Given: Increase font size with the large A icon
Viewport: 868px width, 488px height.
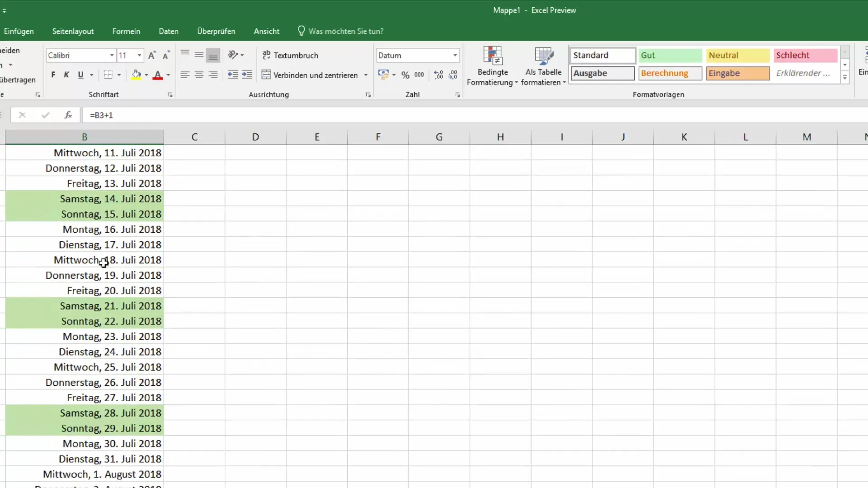Looking at the screenshot, I should (152, 55).
